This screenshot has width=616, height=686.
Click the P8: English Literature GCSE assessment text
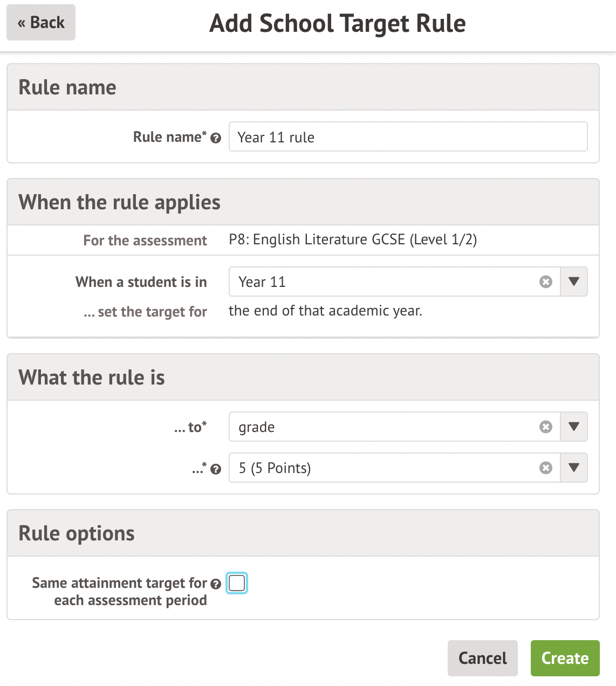[353, 239]
